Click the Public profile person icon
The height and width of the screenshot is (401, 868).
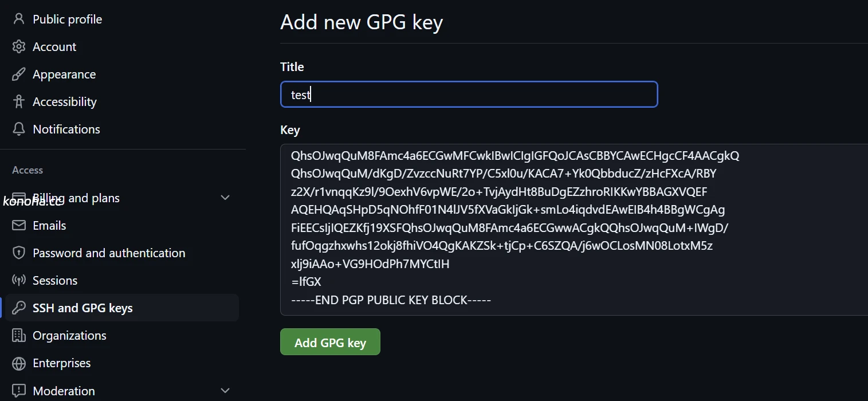click(19, 19)
